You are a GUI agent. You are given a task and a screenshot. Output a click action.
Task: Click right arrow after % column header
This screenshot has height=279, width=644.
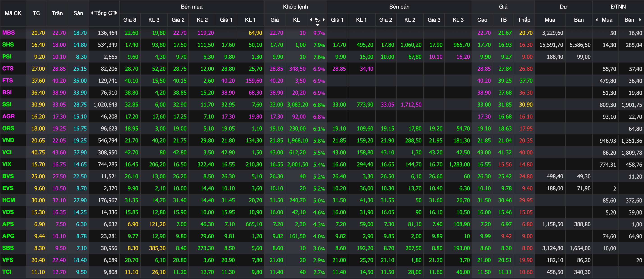(324, 20)
